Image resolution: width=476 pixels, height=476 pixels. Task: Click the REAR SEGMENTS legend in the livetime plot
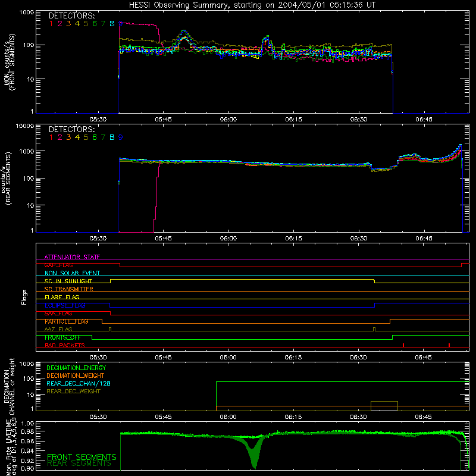point(79,464)
